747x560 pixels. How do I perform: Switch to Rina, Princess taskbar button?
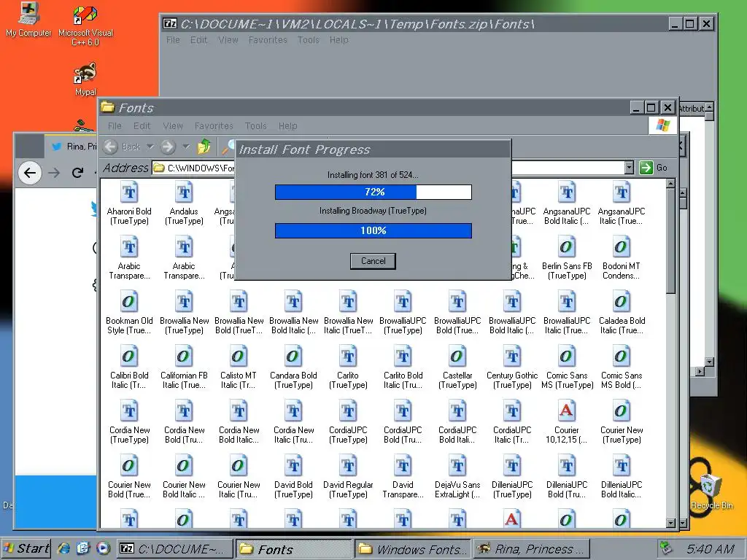tap(532, 549)
